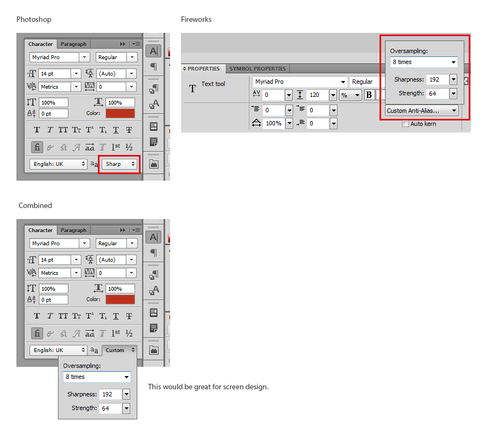Click red Color swatch in Photoshop panel
Viewport: 490px width, 438px height.
pos(120,113)
